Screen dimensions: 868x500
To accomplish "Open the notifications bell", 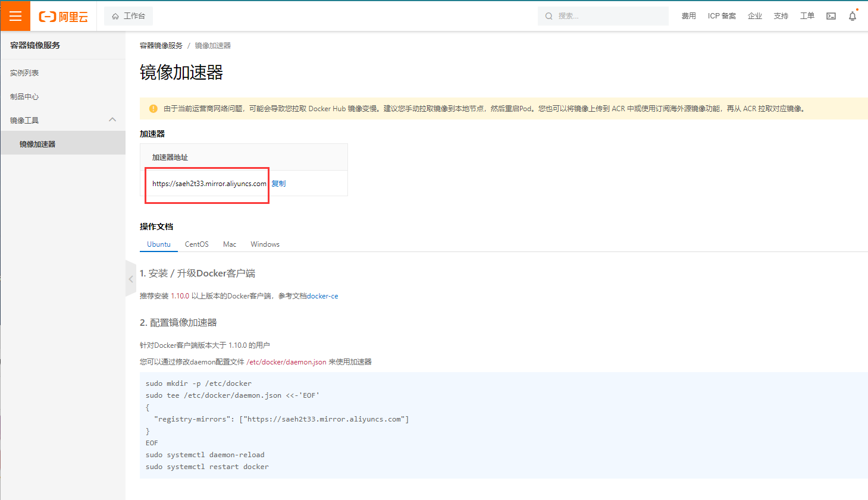I will click(853, 16).
